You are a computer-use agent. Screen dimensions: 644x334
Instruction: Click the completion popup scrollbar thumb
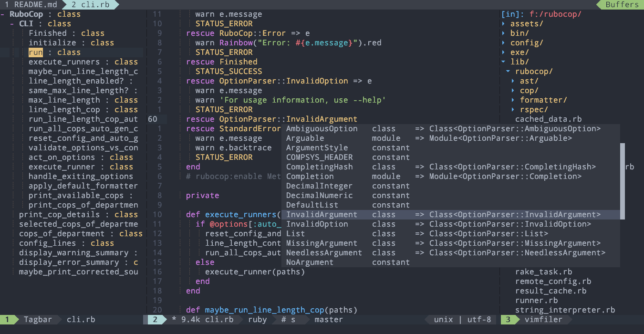click(x=622, y=181)
